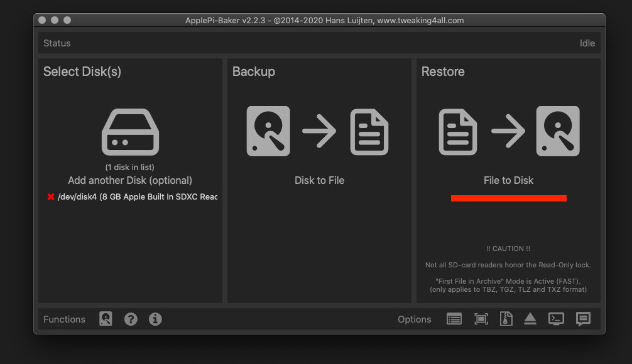Toggle the zip archive option icon

[506, 319]
